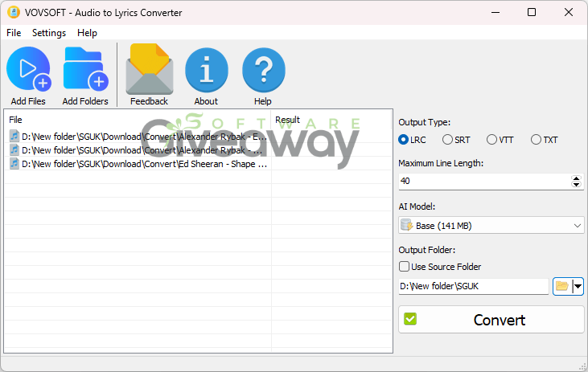Close the Audio to Lyrics Converter window

point(569,12)
